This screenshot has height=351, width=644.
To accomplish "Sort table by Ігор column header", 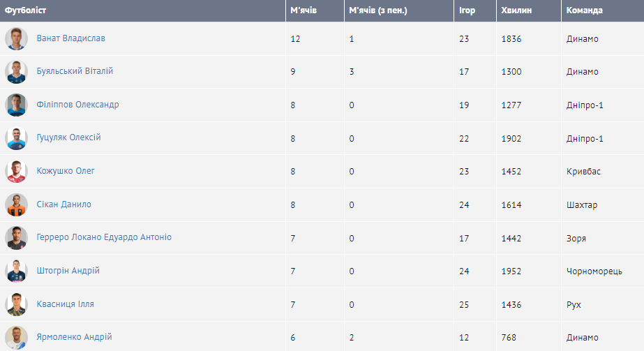I will pyautogui.click(x=467, y=10).
